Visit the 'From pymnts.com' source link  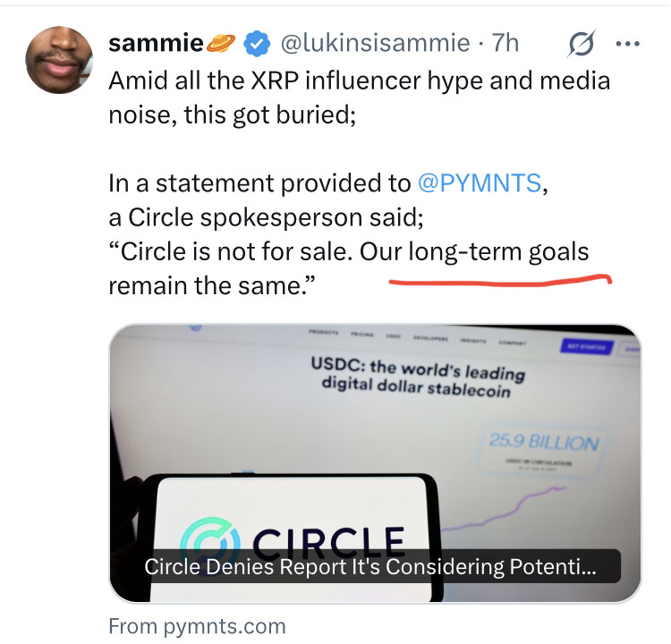197,625
